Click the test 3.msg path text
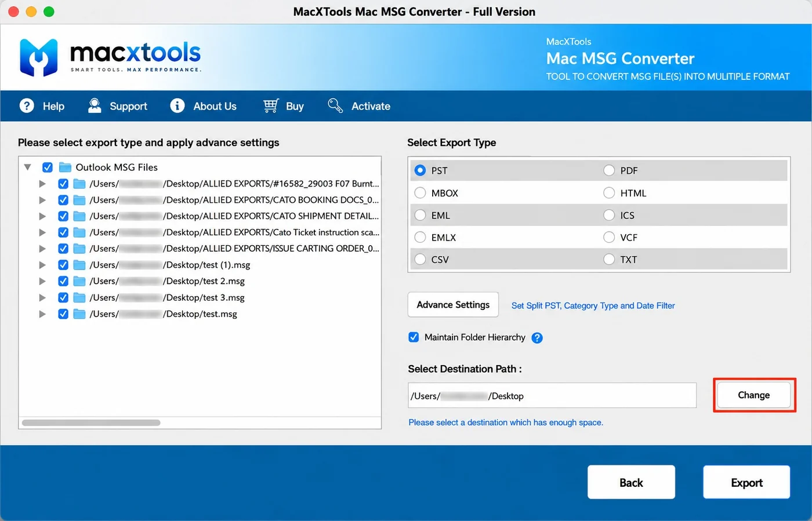This screenshot has height=521, width=812. (x=167, y=297)
